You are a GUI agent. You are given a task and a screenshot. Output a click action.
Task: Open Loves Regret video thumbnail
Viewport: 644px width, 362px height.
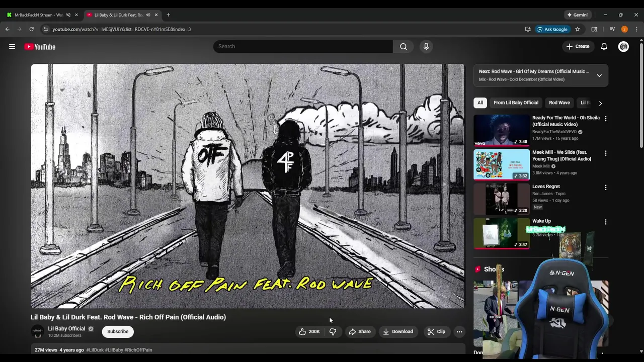[502, 199]
